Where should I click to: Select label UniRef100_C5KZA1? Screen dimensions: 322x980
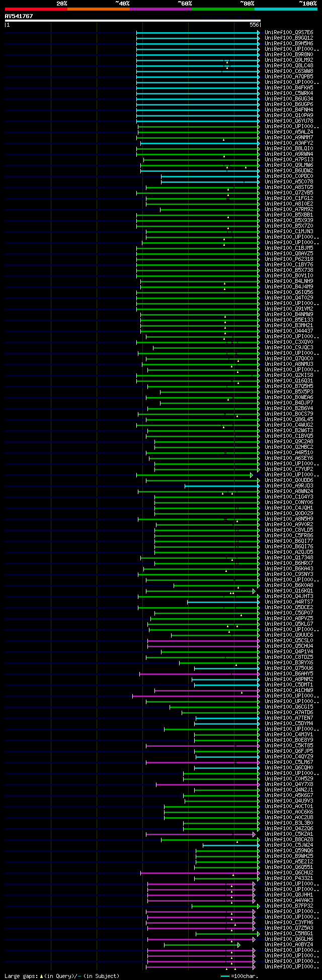(289, 834)
